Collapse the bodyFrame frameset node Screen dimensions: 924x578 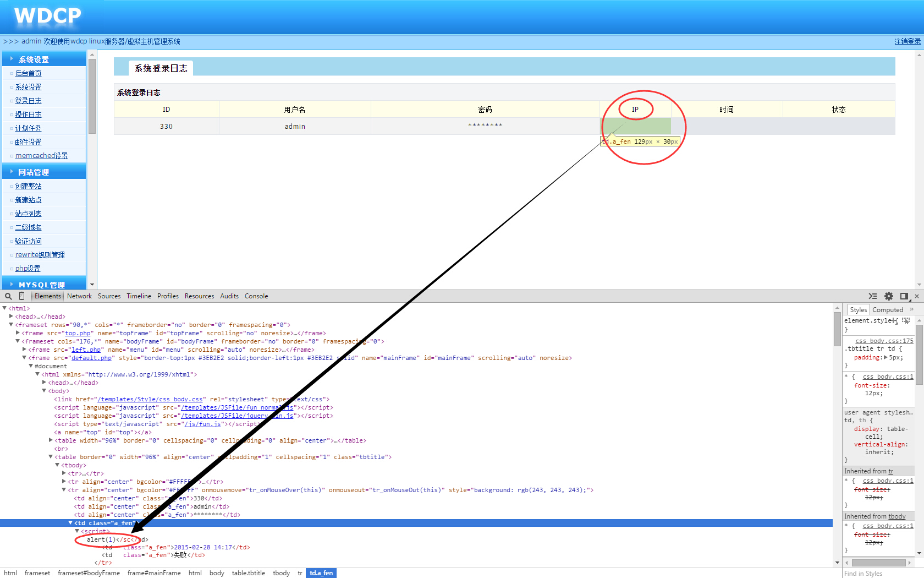coord(18,341)
